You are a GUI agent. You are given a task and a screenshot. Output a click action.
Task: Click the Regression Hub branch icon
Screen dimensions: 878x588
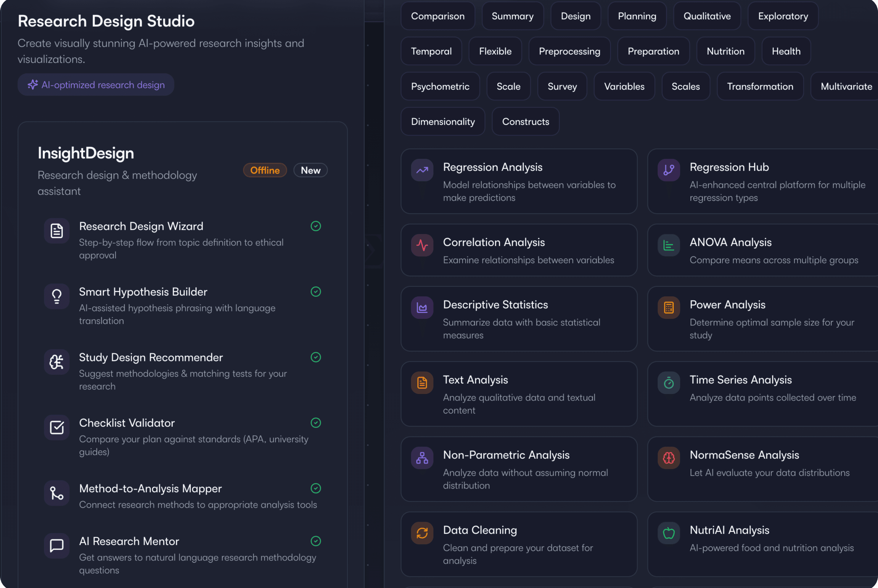tap(669, 170)
